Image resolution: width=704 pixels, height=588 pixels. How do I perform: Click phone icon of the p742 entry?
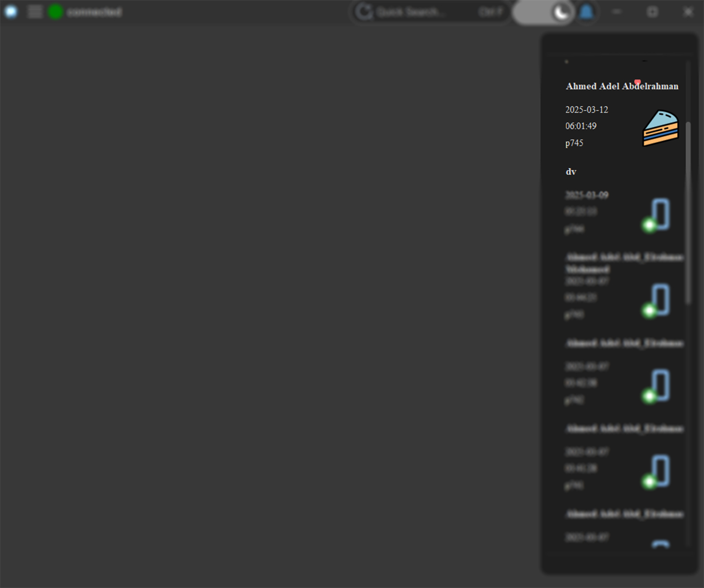[x=657, y=385]
